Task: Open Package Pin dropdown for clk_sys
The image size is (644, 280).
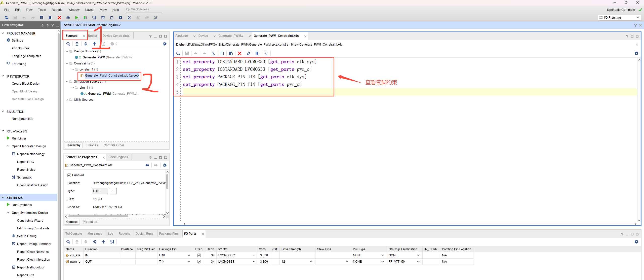Action: click(189, 255)
